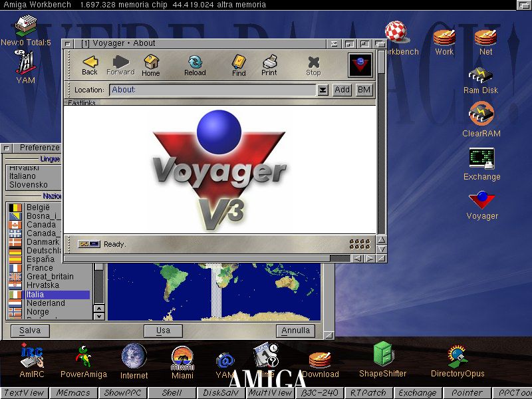Screen dimensions: 532x399
Task: Print the page from Voyager toolbar
Action: pyautogui.click(x=269, y=65)
